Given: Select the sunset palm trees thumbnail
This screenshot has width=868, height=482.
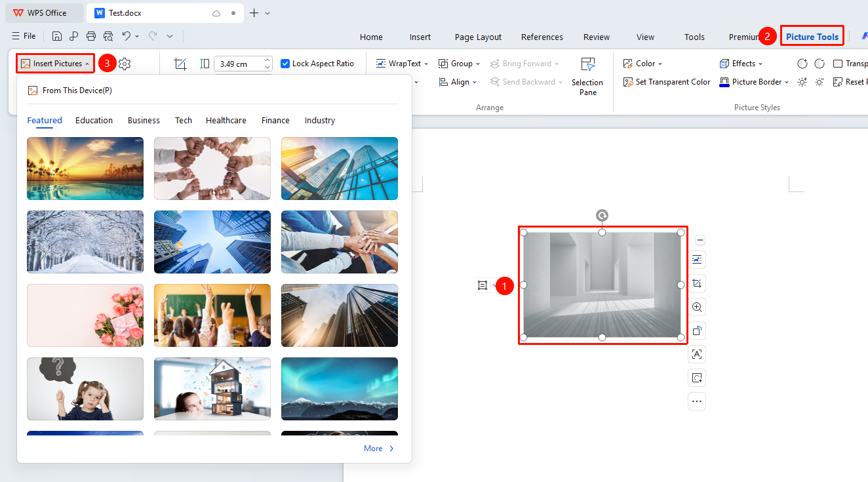Looking at the screenshot, I should [x=85, y=169].
